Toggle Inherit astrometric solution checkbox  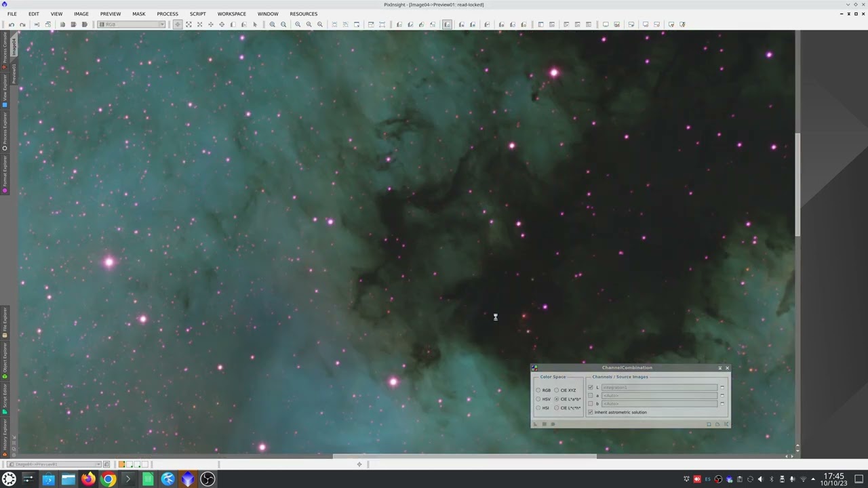click(x=590, y=412)
